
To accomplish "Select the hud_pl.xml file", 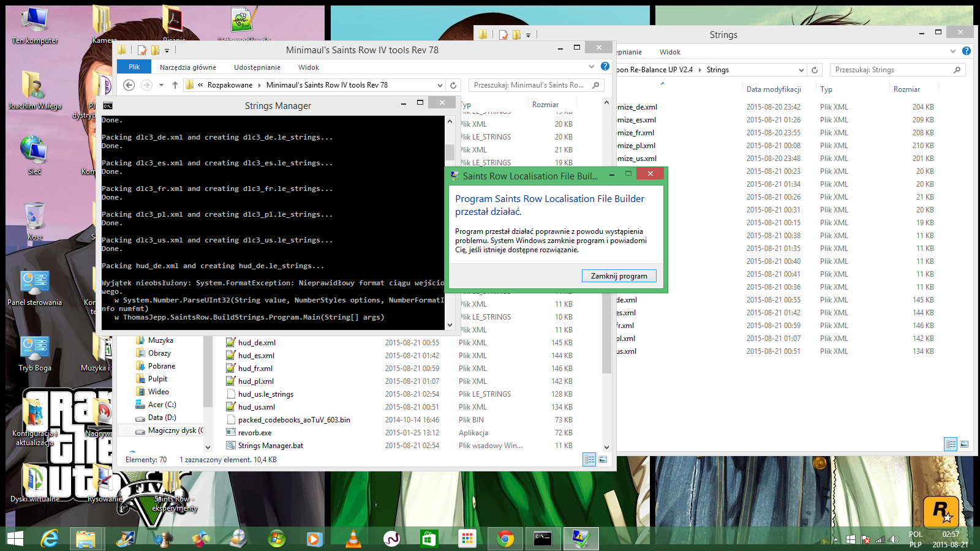I will click(x=256, y=381).
